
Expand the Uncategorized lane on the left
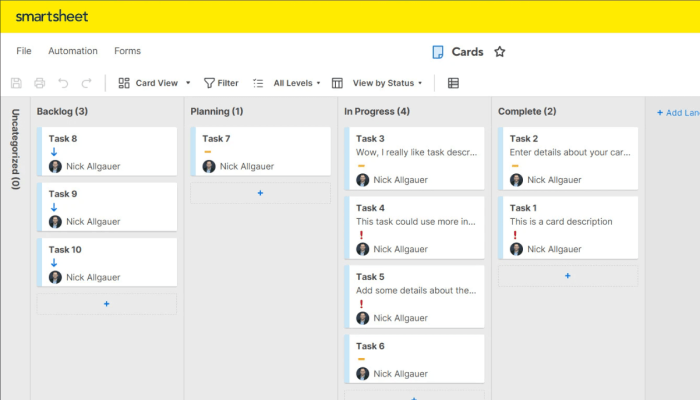point(15,150)
